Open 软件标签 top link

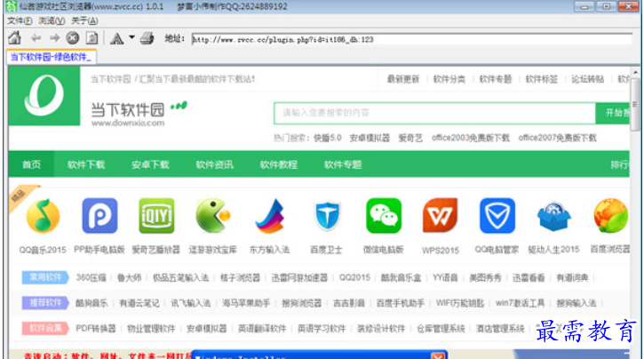[x=541, y=79]
